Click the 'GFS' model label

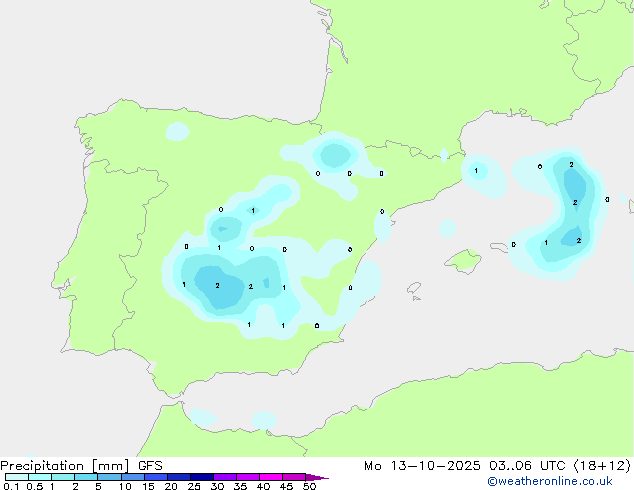(150, 466)
